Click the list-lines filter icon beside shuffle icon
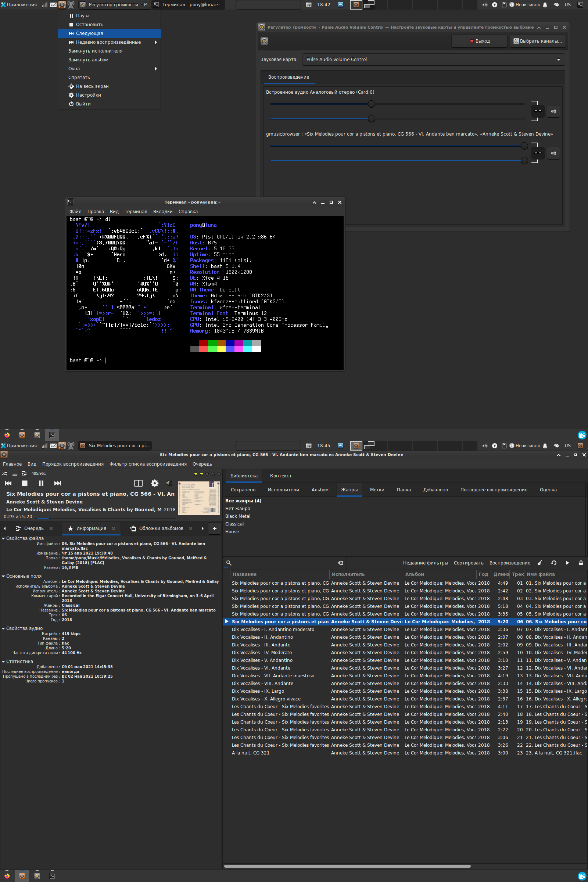 pyautogui.click(x=15, y=474)
